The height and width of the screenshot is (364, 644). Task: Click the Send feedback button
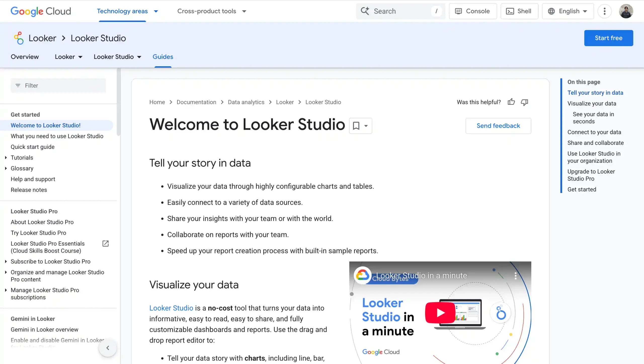pos(498,125)
